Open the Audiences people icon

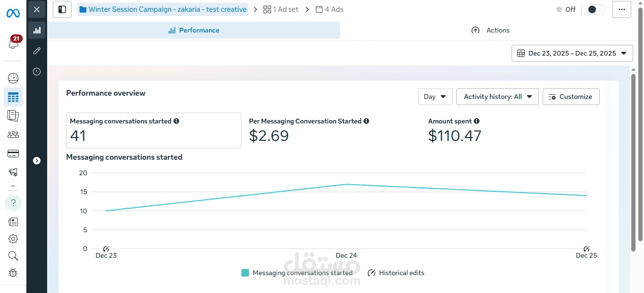click(13, 135)
